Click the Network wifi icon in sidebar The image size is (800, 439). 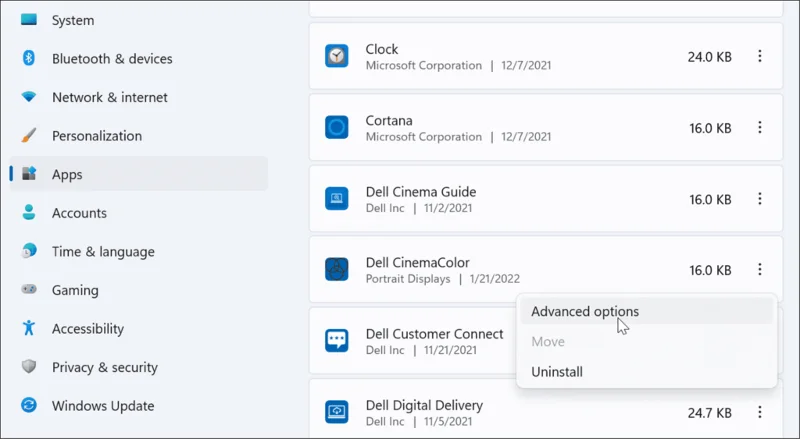29,96
